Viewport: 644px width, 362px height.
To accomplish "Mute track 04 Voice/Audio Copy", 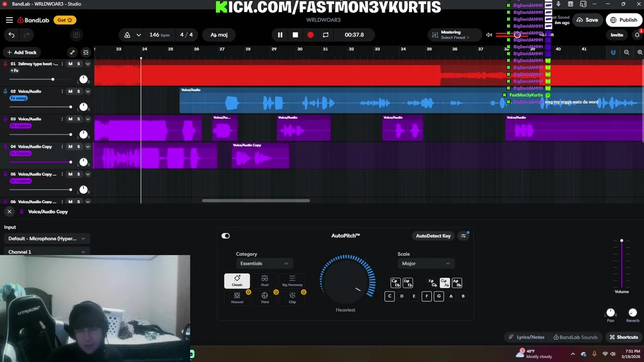I will (70, 147).
